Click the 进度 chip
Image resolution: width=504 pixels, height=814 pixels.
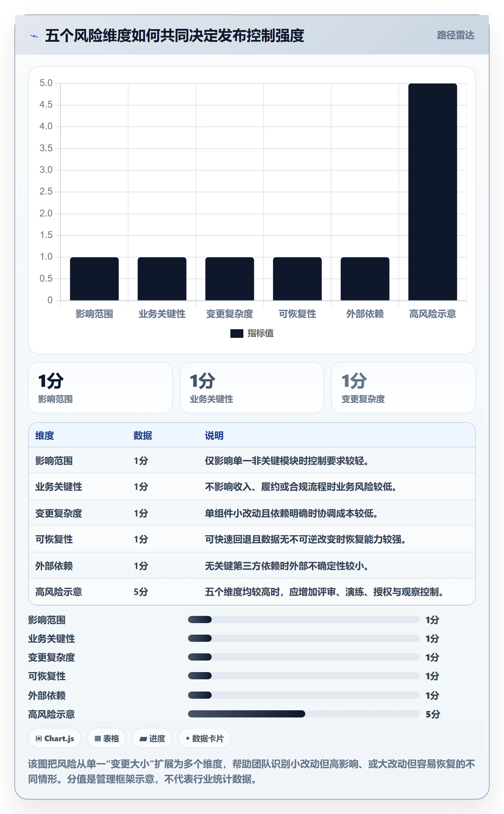152,738
